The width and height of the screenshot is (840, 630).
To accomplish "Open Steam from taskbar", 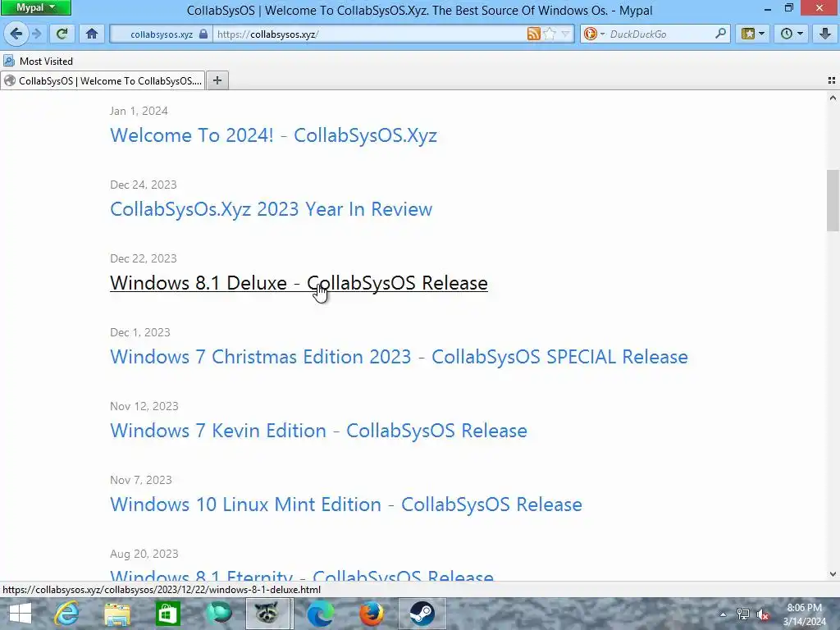I will pyautogui.click(x=422, y=614).
